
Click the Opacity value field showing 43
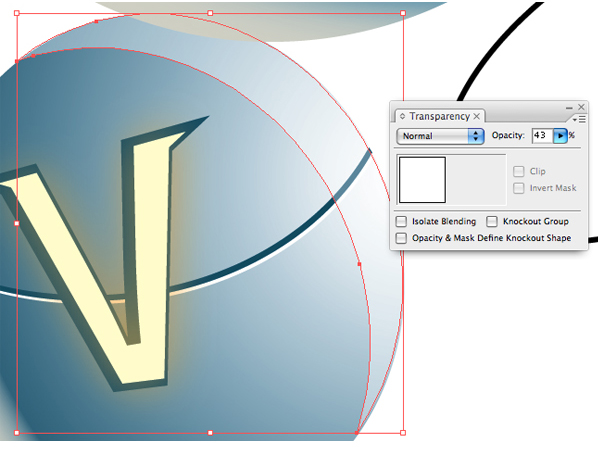click(x=543, y=136)
